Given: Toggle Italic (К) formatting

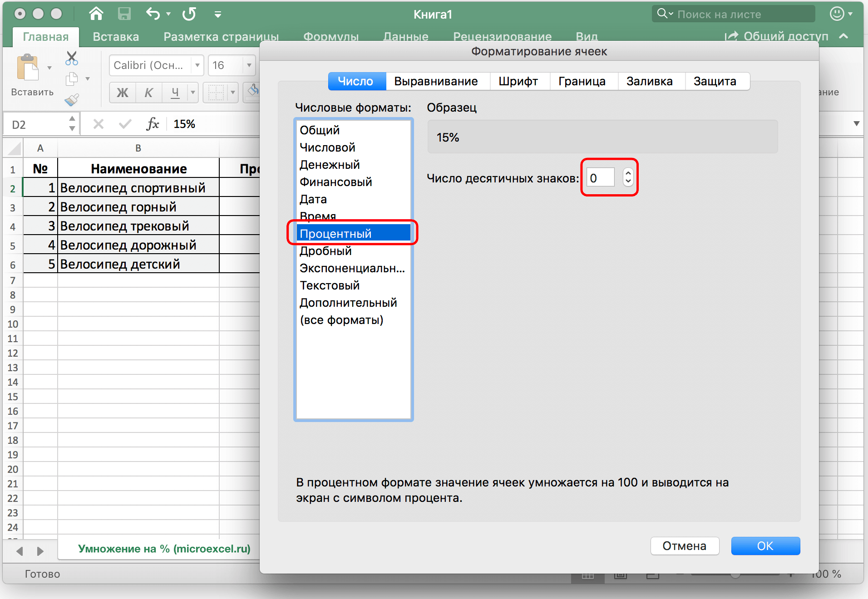Looking at the screenshot, I should click(x=148, y=93).
